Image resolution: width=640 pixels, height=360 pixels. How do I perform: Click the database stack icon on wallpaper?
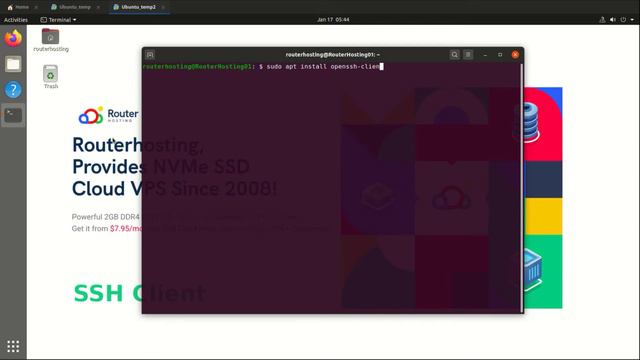pyautogui.click(x=527, y=122)
